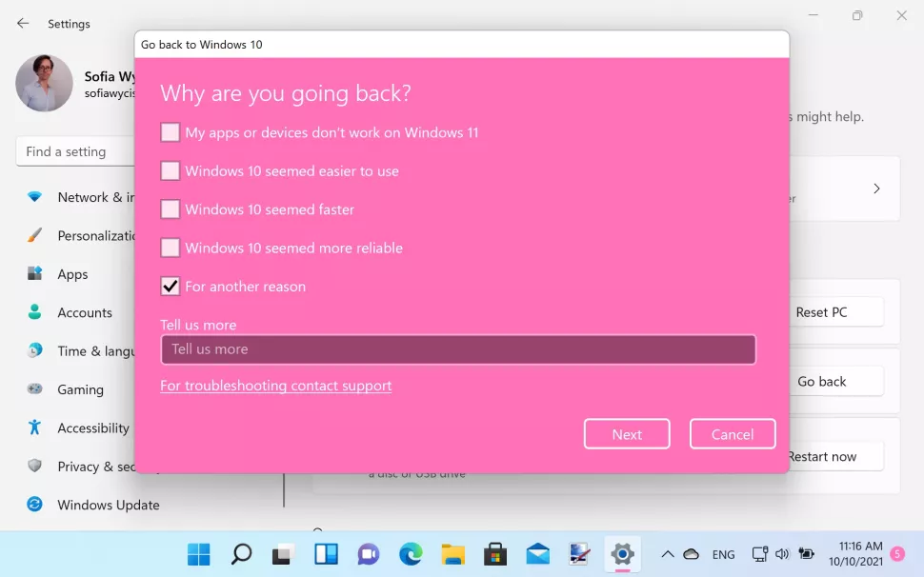Open the Apps settings category
This screenshot has height=577, width=924.
tap(72, 274)
